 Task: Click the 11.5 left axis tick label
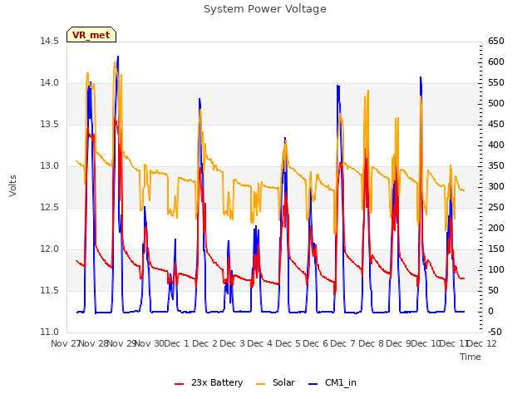(x=49, y=291)
